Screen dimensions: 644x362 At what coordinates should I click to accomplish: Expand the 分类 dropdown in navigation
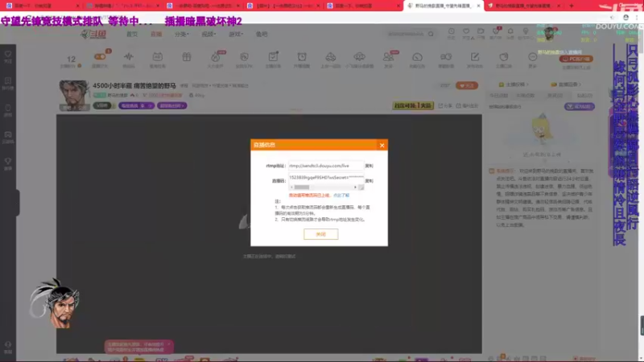(182, 34)
